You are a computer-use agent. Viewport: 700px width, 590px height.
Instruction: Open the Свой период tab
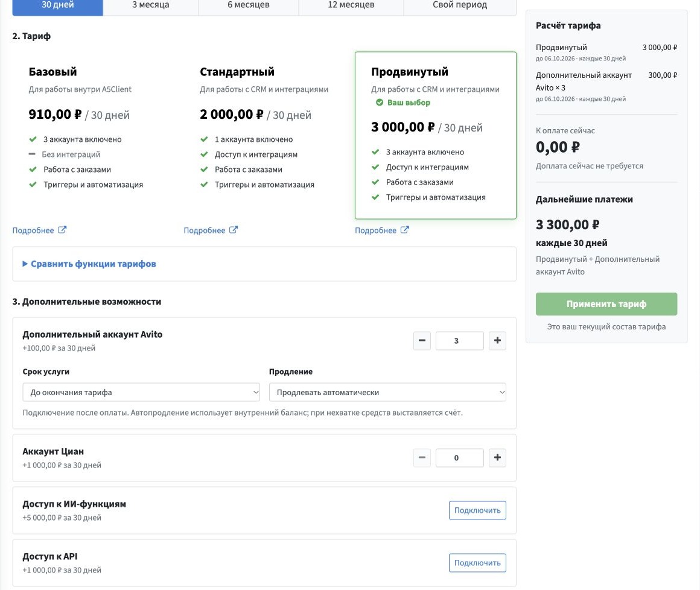pos(460,6)
